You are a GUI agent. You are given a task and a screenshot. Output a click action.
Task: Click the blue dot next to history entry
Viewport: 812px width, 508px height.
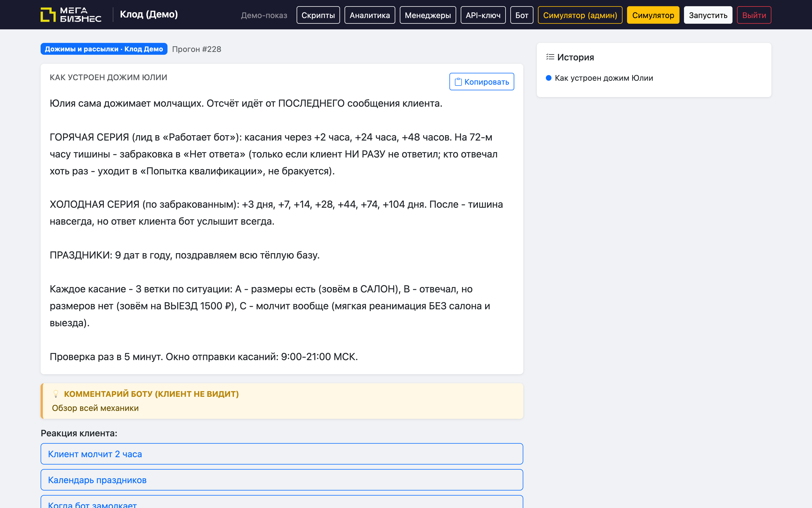click(549, 78)
